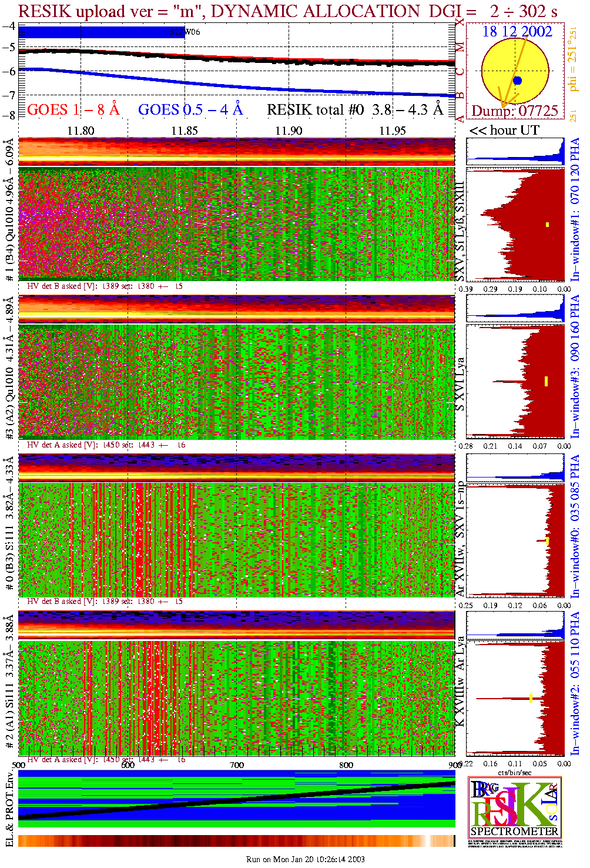590x868 pixels.
Task: Click the −6 tick on the GOES flux axis
Action: [x=8, y=71]
